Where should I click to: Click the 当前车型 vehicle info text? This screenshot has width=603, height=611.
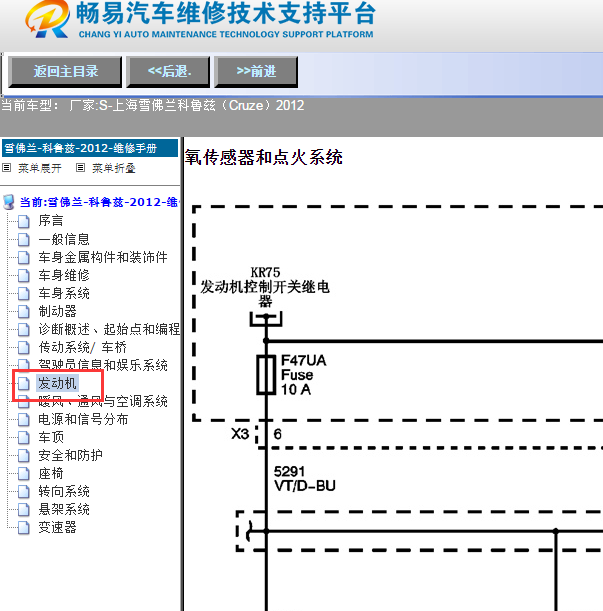click(x=152, y=105)
